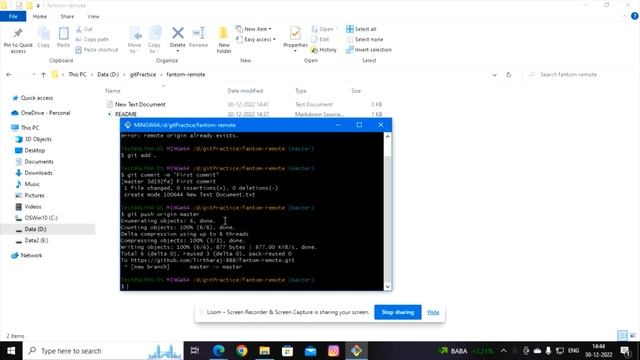Select Data2 (E:) drive
This screenshot has height=360, width=640.
pos(36,240)
